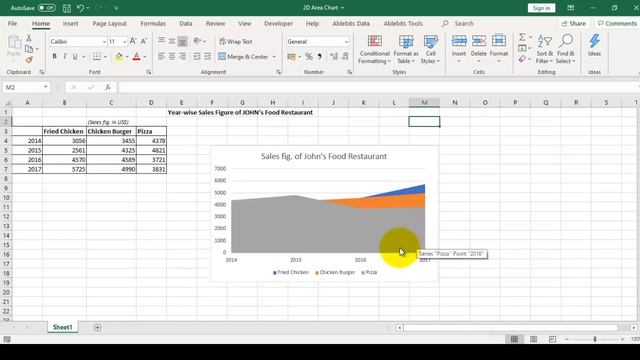The image size is (640, 360).
Task: Toggle Align Right
Action: click(x=182, y=56)
